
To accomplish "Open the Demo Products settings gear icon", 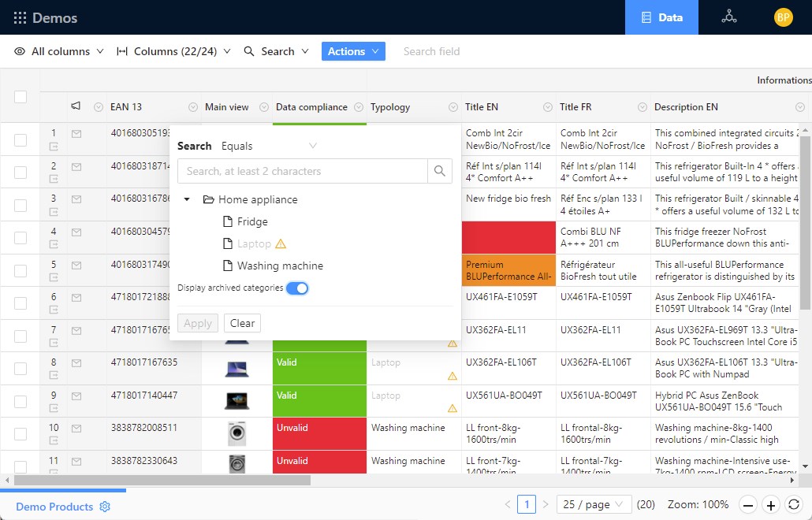I will (105, 507).
